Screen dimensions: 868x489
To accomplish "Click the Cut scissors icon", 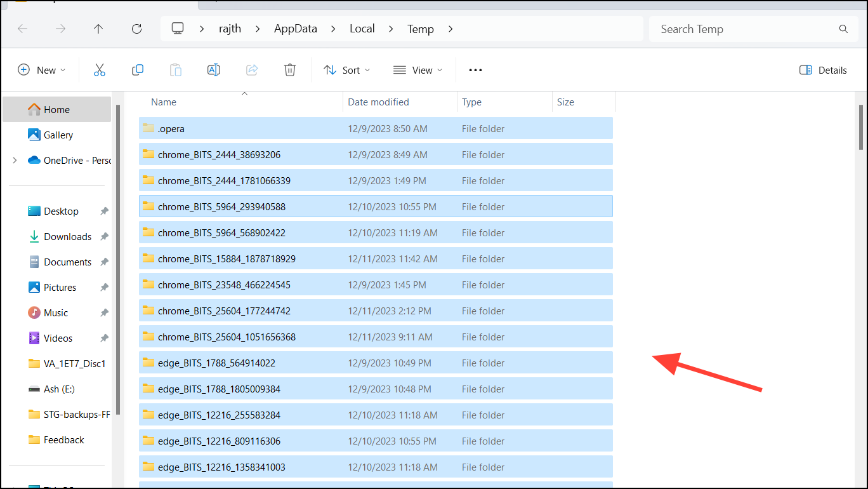I will pos(100,70).
